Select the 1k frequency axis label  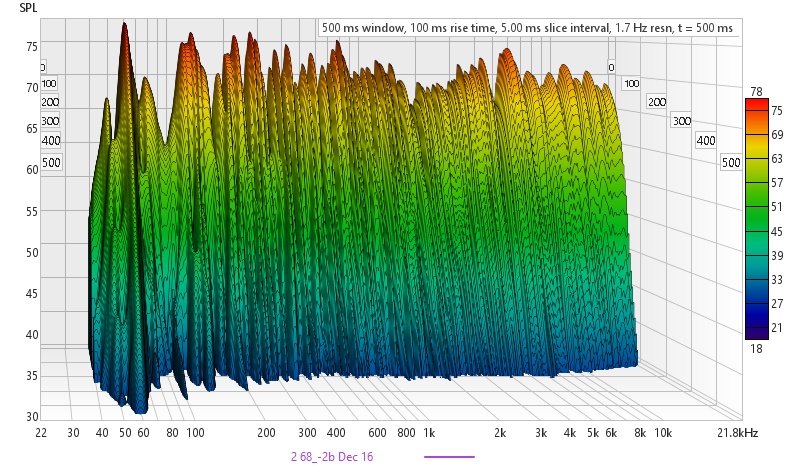pos(428,432)
